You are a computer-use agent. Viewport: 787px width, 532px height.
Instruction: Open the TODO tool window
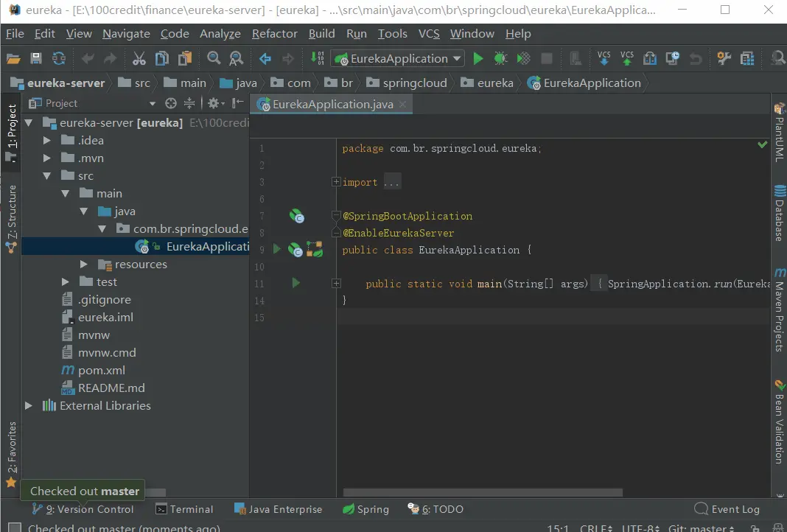436,509
